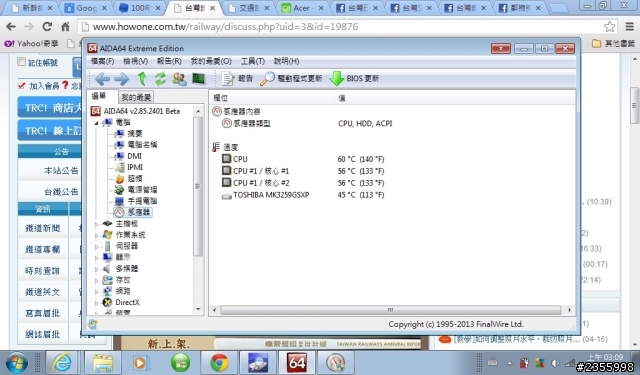Open 檔案(F) menu
The height and width of the screenshot is (375, 640).
coord(102,61)
